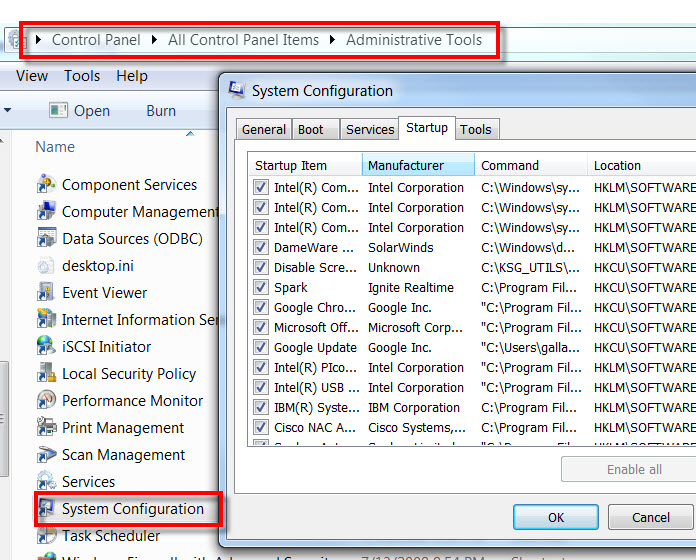Expand arrow before Administrative Tools breadcrumb

coord(332,39)
